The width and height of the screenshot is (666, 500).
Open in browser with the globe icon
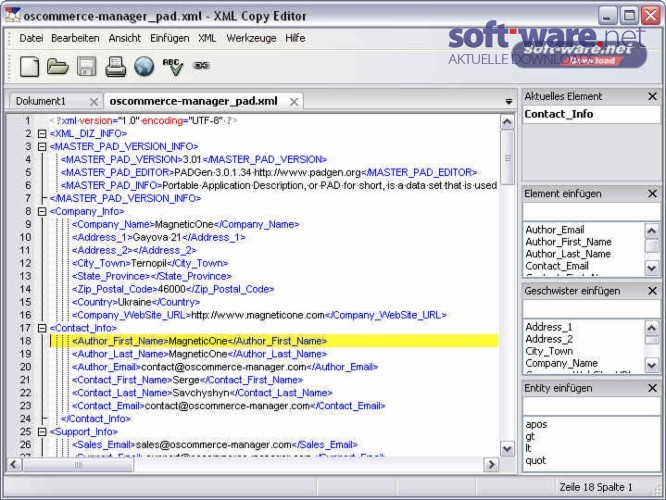(x=144, y=67)
